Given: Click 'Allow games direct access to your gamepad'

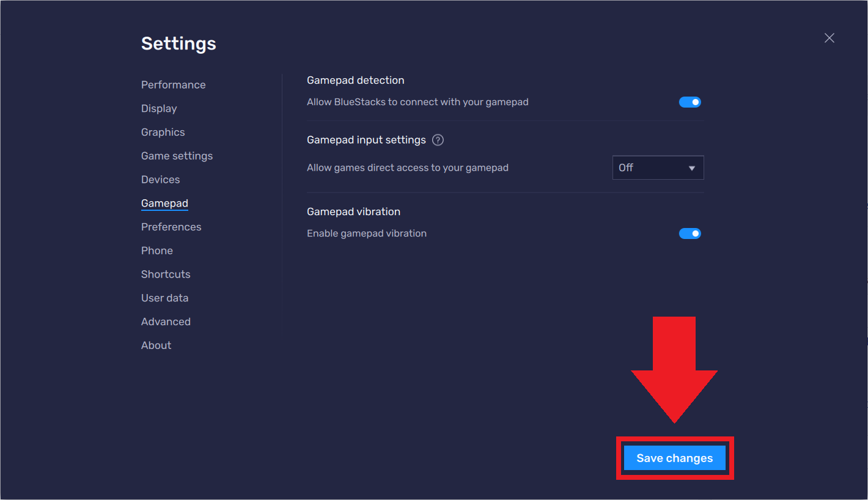Looking at the screenshot, I should coord(408,167).
